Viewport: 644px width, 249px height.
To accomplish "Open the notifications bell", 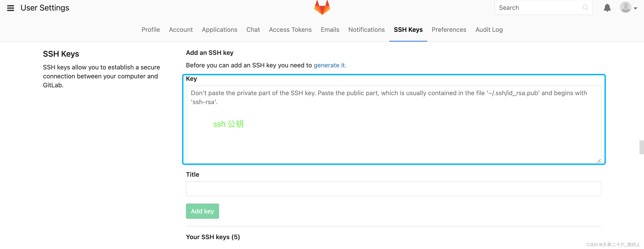I will click(x=608, y=8).
